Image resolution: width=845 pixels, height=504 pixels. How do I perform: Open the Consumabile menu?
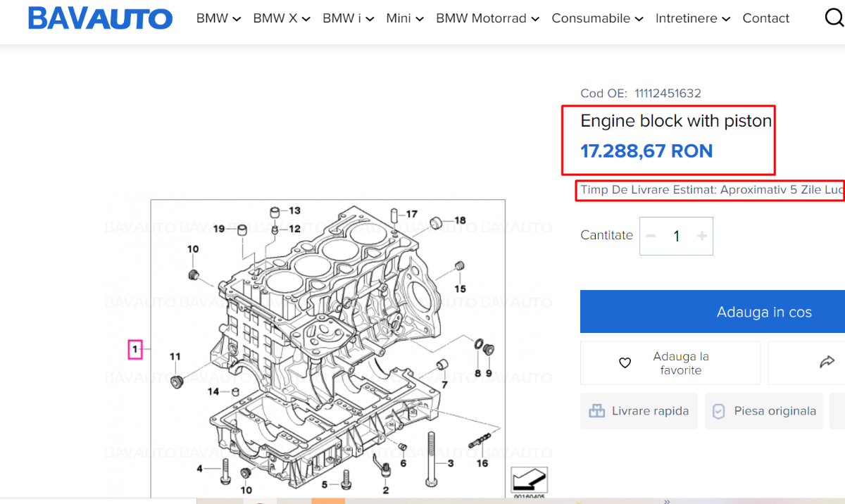click(598, 18)
